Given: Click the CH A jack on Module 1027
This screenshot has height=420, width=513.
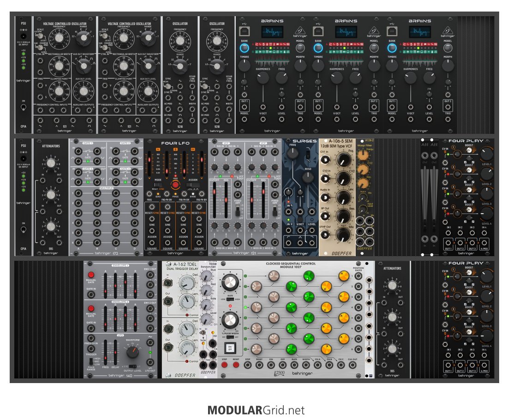Looking at the screenshot, I should (317, 365).
